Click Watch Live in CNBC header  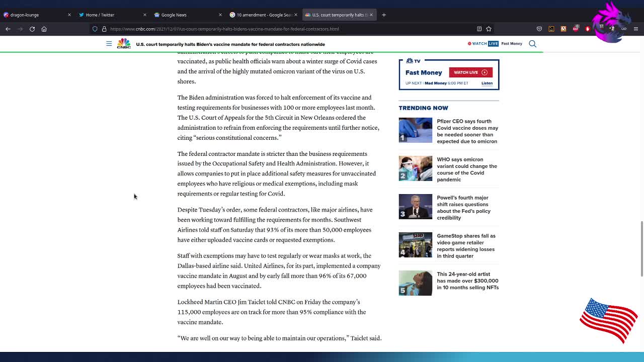point(483,44)
